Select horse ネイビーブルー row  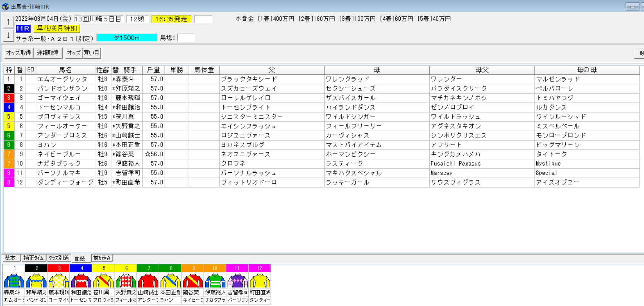(x=321, y=154)
